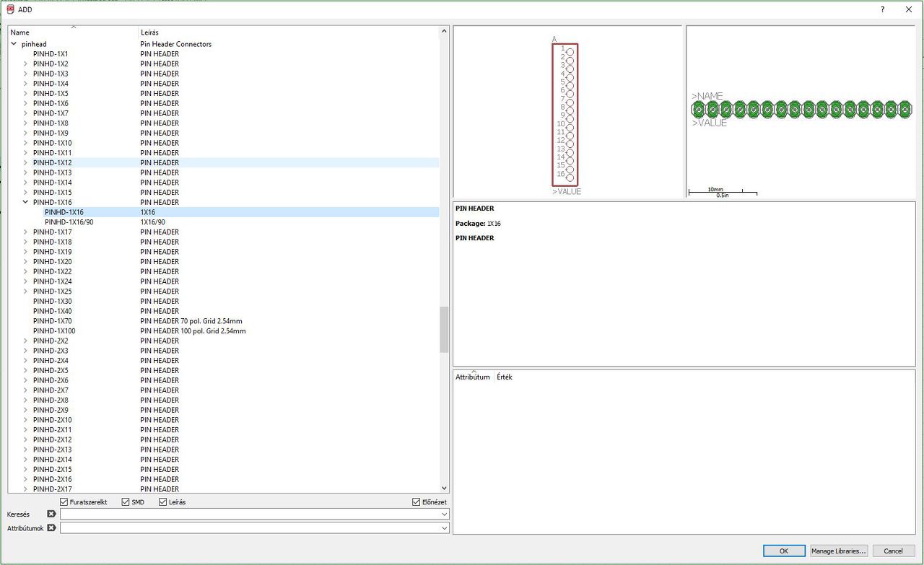Screen dimensions: 924x565
Task: Click 'Pin Header Connectors' library description
Action: click(176, 44)
